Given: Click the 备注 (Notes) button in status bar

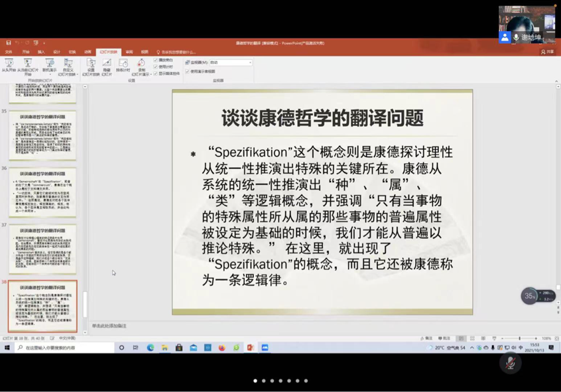Looking at the screenshot, I should (426, 338).
